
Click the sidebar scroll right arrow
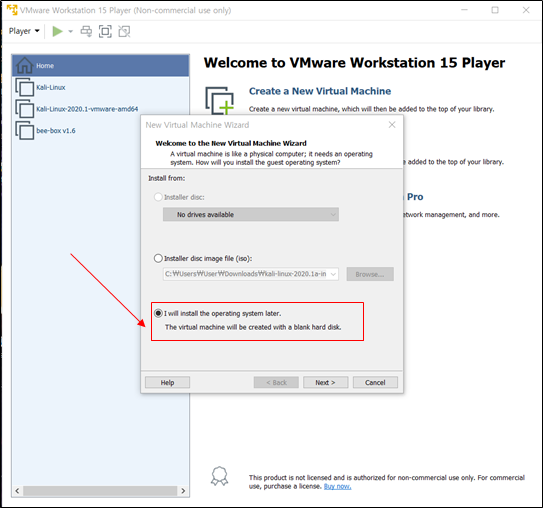click(183, 491)
